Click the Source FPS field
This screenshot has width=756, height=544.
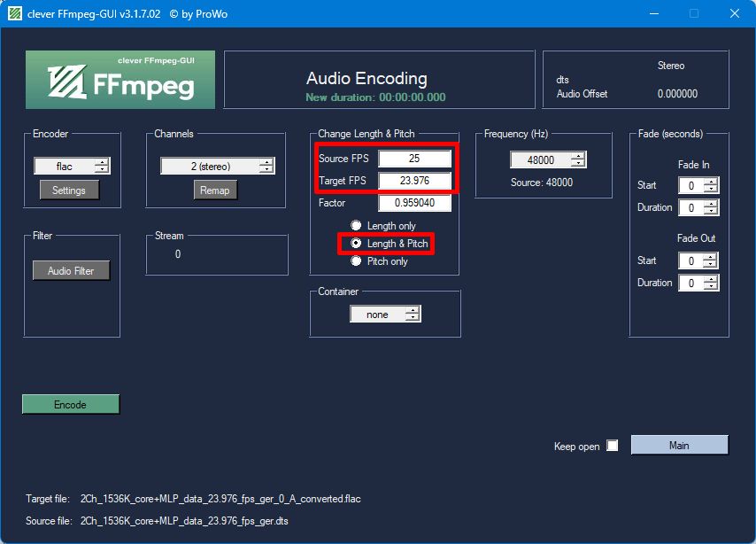(x=414, y=159)
